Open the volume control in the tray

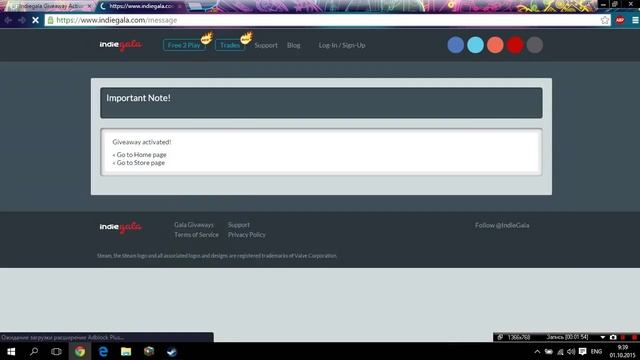571,351
